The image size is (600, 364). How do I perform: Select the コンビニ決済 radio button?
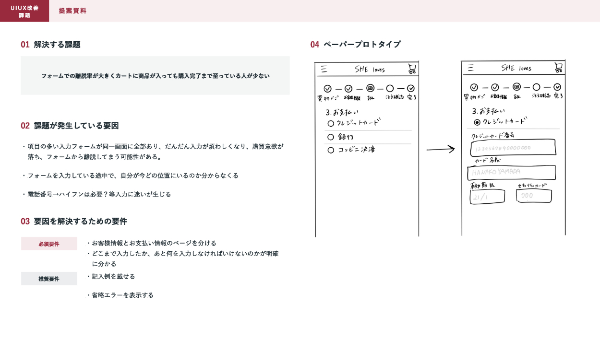pos(331,150)
